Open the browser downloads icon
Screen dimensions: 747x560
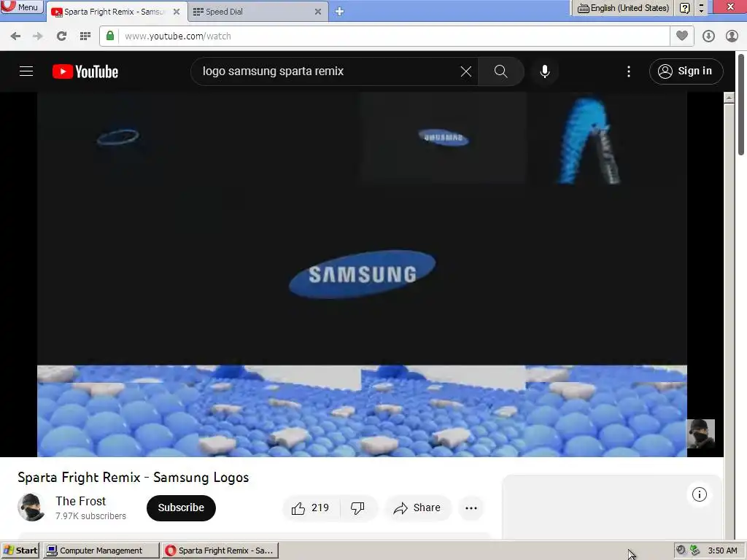coord(708,36)
